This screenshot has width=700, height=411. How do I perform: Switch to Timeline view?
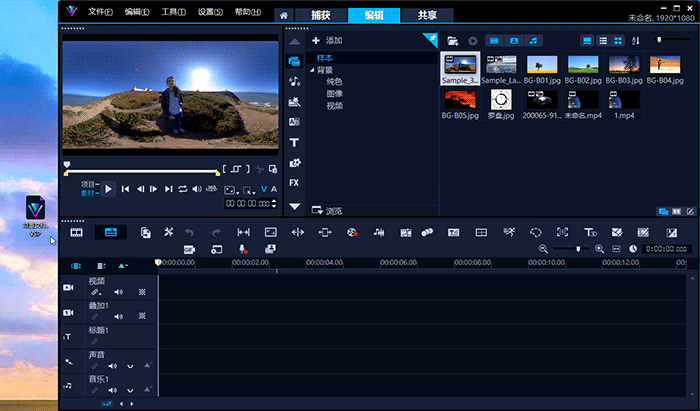tap(110, 232)
